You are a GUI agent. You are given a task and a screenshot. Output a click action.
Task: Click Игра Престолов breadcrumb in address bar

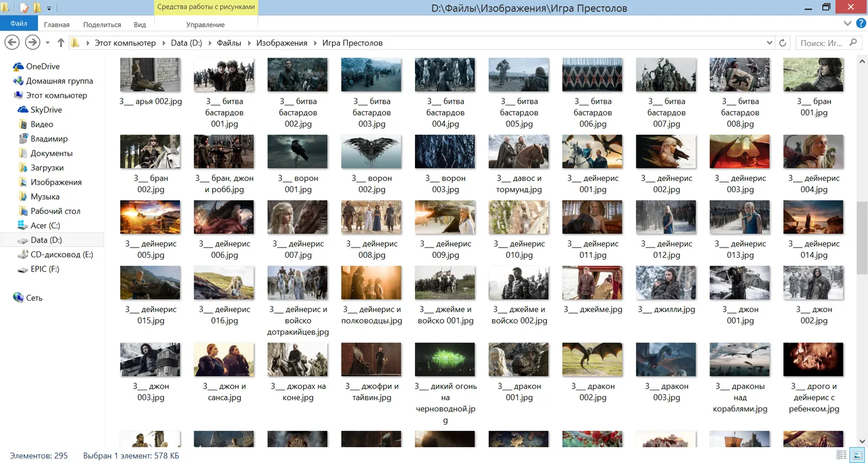tap(353, 43)
